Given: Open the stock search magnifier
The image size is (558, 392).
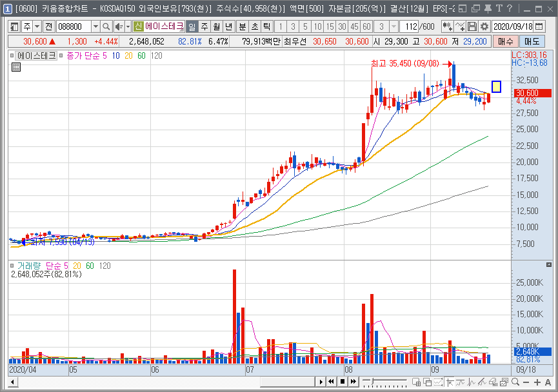Looking at the screenshot, I should pyautogui.click(x=106, y=26).
